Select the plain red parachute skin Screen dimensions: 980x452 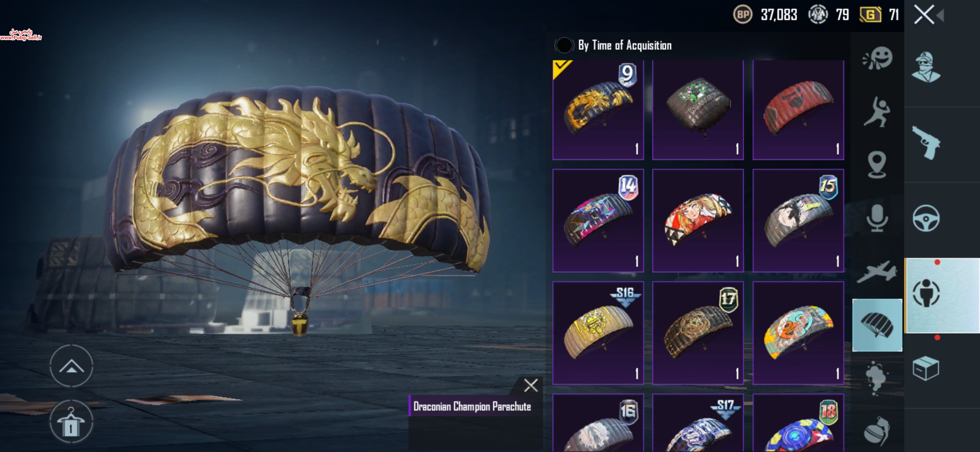(798, 110)
